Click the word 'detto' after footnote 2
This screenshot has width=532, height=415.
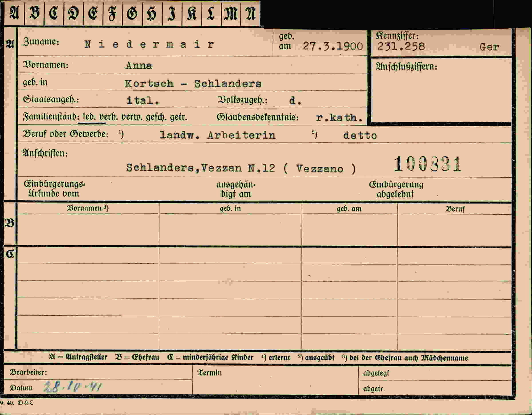[x=360, y=136]
